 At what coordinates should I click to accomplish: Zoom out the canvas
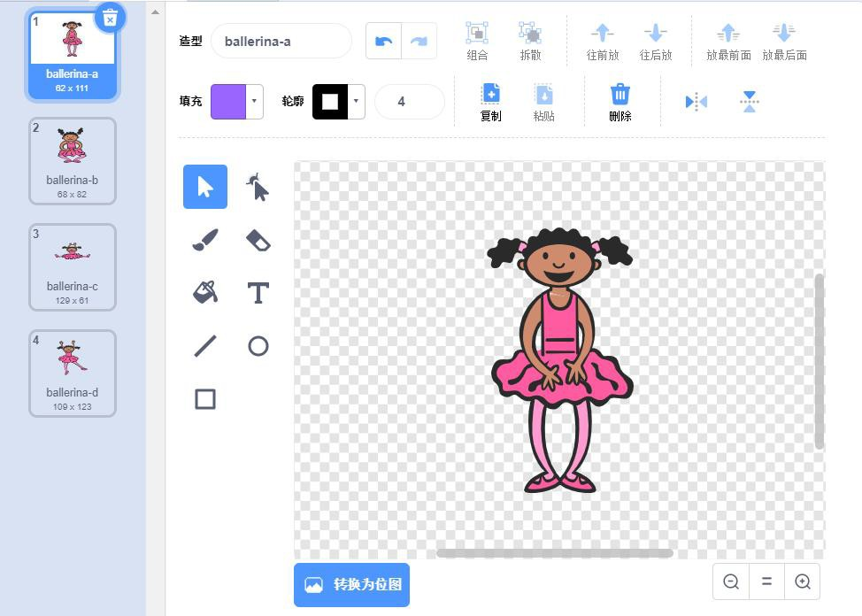(x=731, y=581)
